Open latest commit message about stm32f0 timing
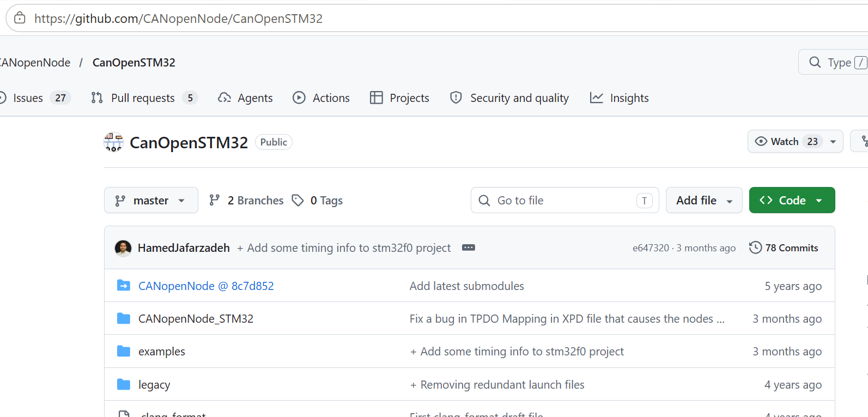The height and width of the screenshot is (417, 868). coord(344,248)
